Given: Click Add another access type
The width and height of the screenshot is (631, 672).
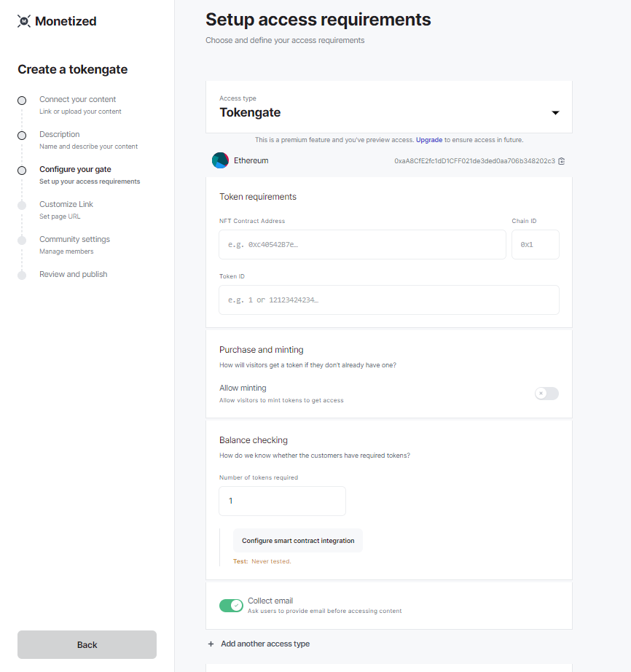Looking at the screenshot, I should pyautogui.click(x=265, y=644).
